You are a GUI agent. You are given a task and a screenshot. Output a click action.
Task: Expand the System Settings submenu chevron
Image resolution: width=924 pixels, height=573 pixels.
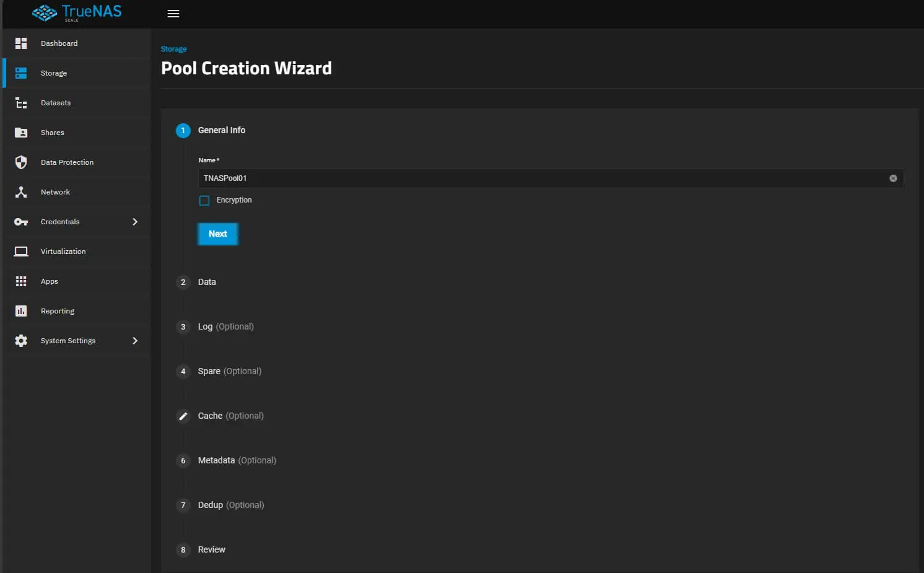click(x=135, y=341)
